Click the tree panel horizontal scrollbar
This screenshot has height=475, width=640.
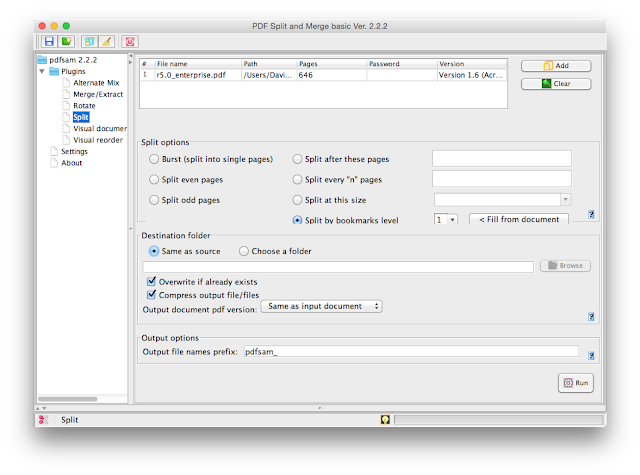tap(68, 399)
